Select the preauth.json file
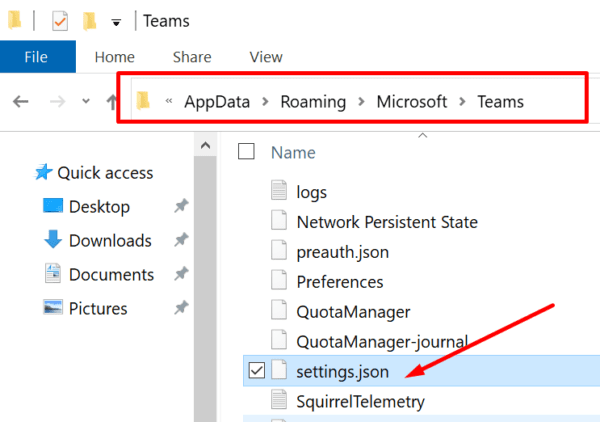The height and width of the screenshot is (422, 600). 342,253
